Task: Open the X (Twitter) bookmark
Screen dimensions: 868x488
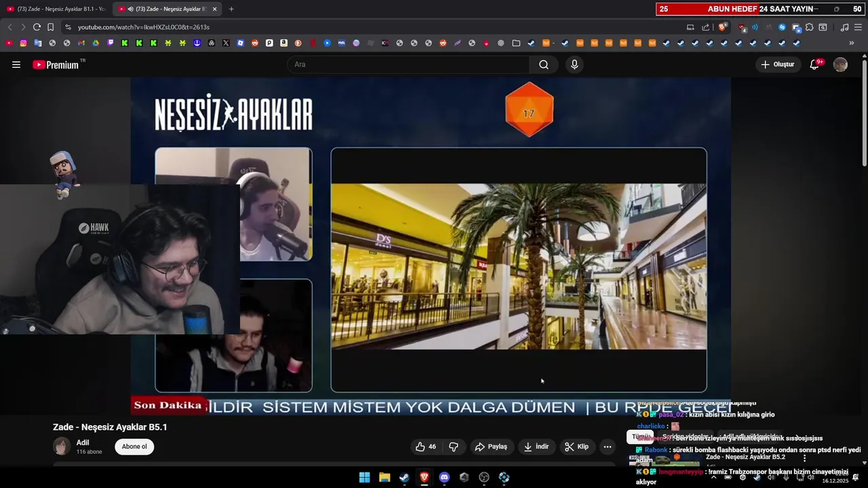Action: coord(226,43)
